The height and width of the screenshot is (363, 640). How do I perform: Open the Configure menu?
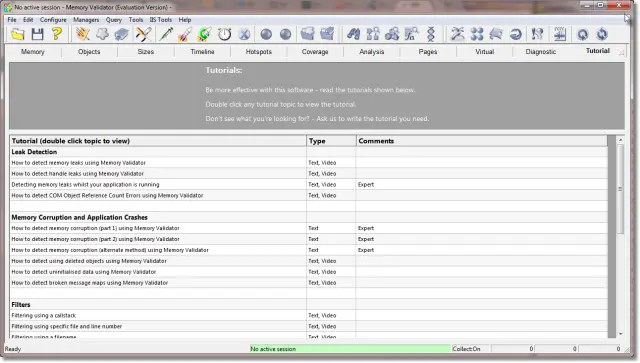coord(53,20)
